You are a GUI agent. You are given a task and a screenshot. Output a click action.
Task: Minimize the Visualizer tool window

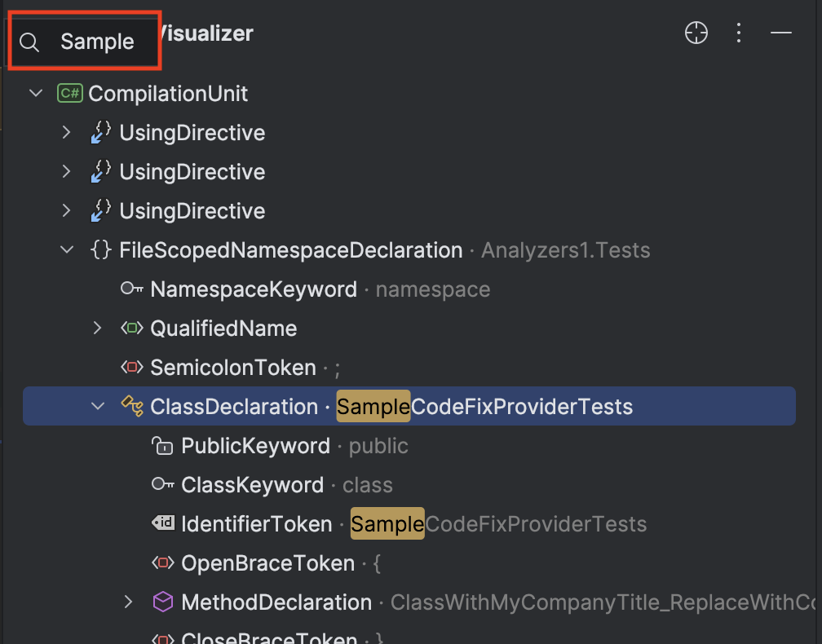[781, 33]
